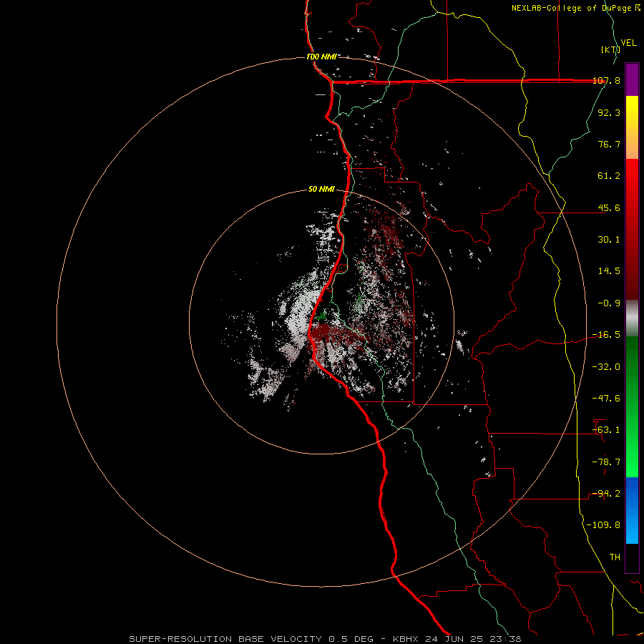644x644 pixels.
Task: Click the 50 NMI range ring label
Action: point(321,190)
